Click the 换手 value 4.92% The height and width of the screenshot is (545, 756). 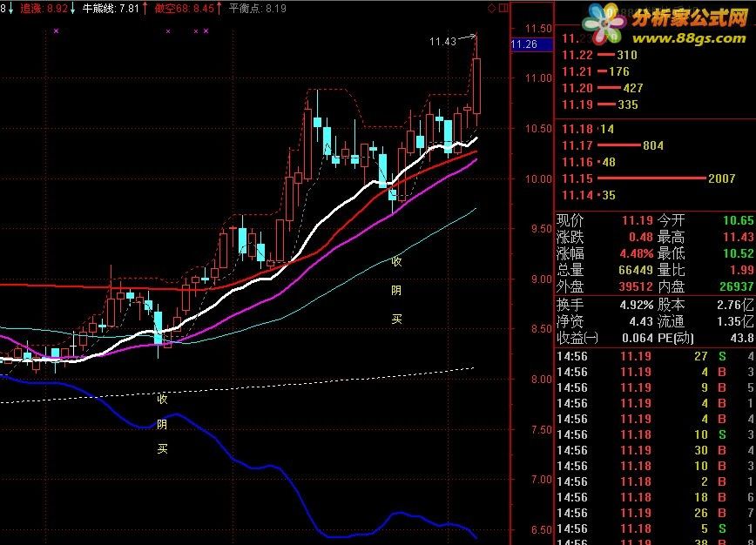point(637,306)
